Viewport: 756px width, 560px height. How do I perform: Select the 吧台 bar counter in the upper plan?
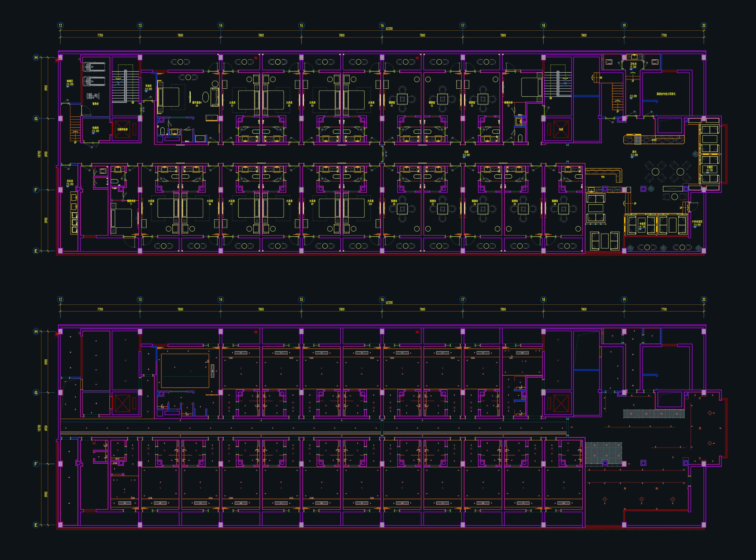point(604,175)
